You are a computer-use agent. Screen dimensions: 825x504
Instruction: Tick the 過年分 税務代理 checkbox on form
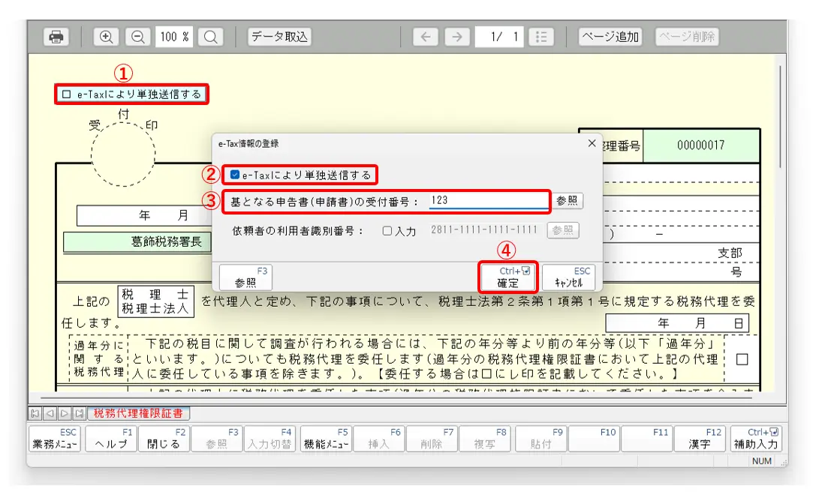click(742, 359)
